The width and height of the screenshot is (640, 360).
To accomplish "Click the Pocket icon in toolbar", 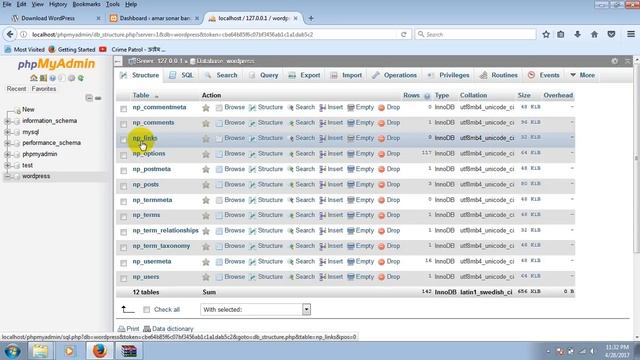I will click(611, 34).
